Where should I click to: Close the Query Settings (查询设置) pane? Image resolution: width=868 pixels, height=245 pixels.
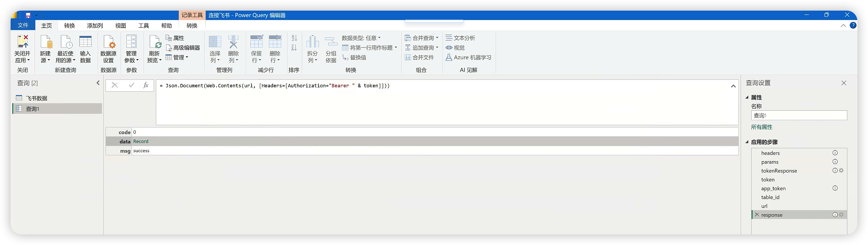[x=844, y=83]
